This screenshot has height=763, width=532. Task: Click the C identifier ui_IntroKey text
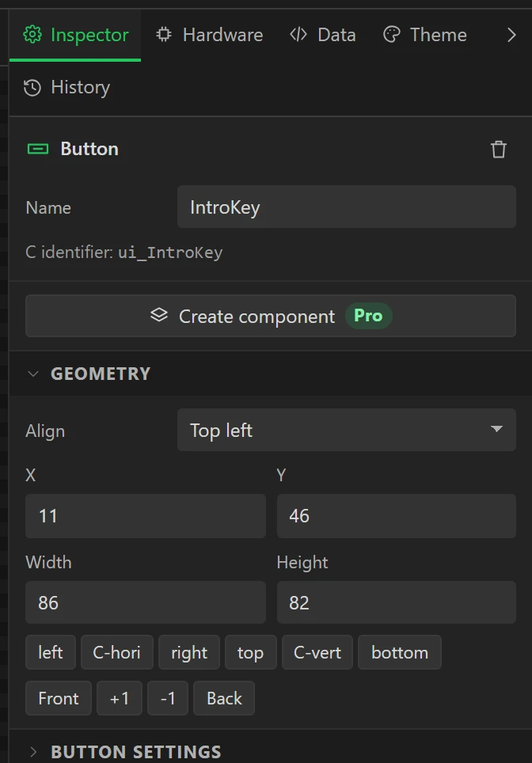[124, 252]
